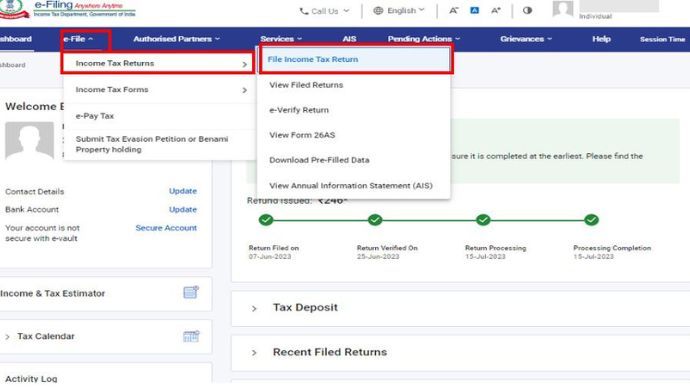
Task: Click the Tax Calendar icon
Action: (x=191, y=336)
